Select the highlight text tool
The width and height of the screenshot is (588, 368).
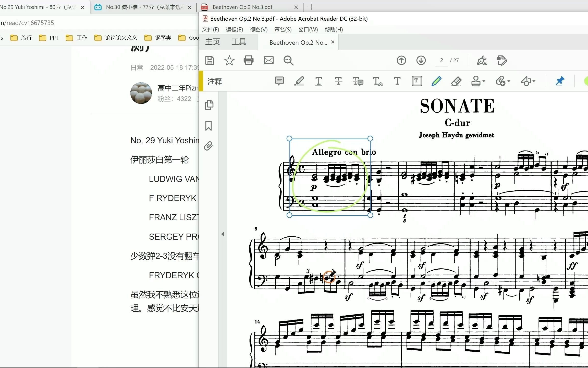click(299, 81)
